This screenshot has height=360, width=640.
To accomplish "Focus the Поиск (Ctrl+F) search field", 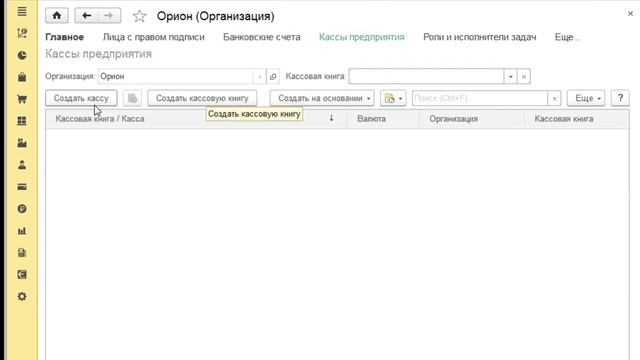I will tap(480, 98).
